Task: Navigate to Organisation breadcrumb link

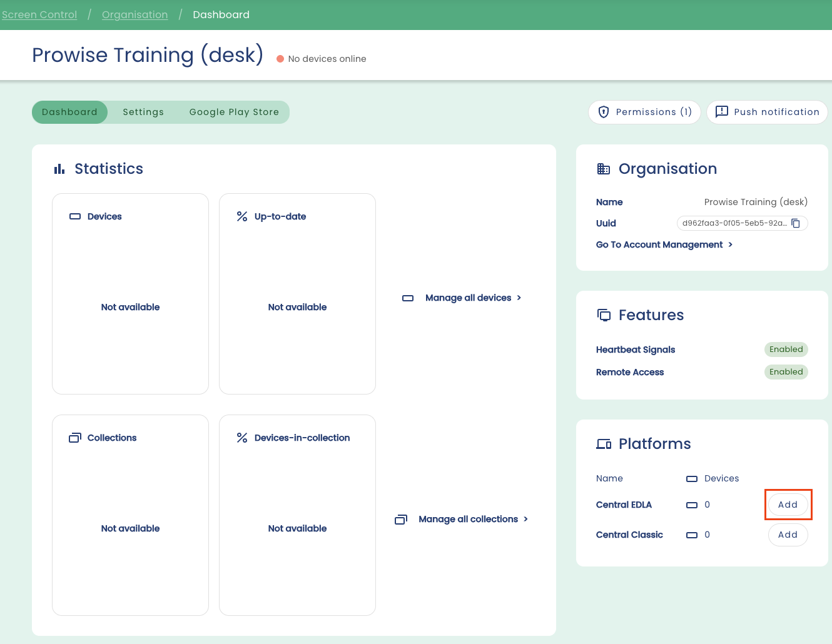Action: [134, 14]
